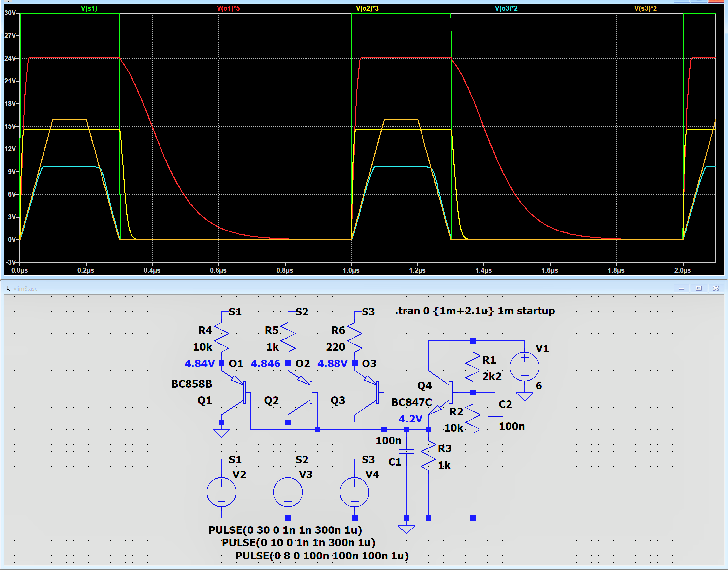
Task: Click the 1.0µs time axis label
Action: tap(351, 270)
